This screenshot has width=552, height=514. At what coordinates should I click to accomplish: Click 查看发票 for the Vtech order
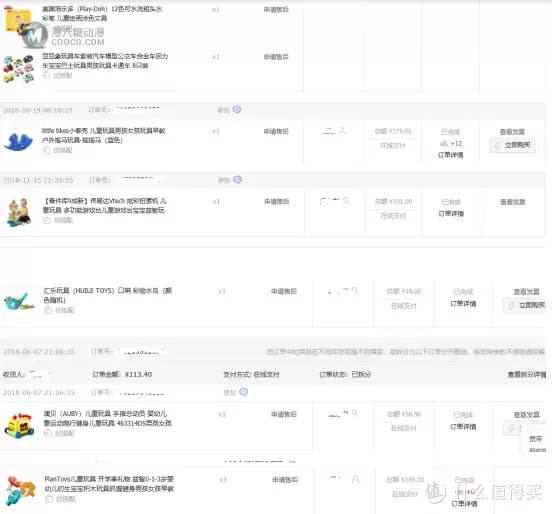513,202
